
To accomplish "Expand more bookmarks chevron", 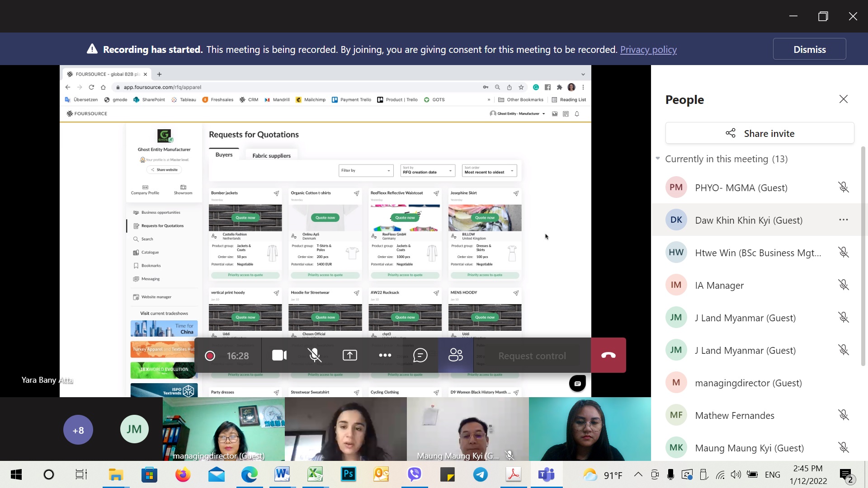I will (489, 100).
